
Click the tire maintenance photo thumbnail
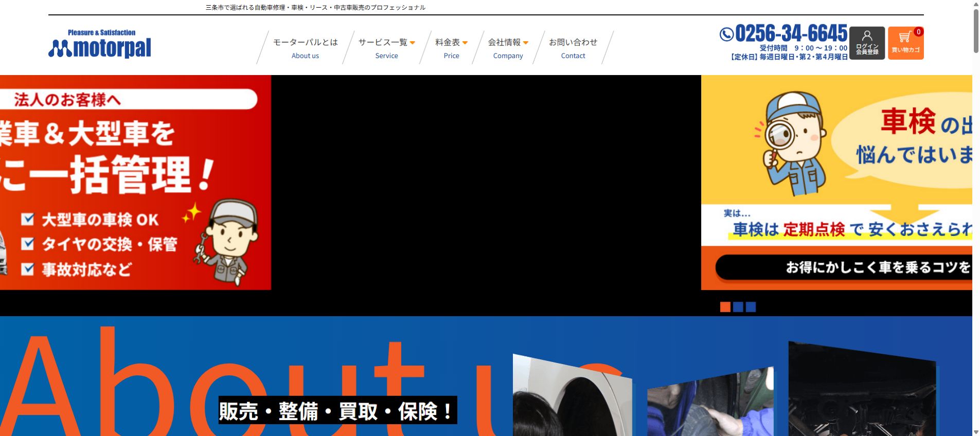tap(710, 402)
